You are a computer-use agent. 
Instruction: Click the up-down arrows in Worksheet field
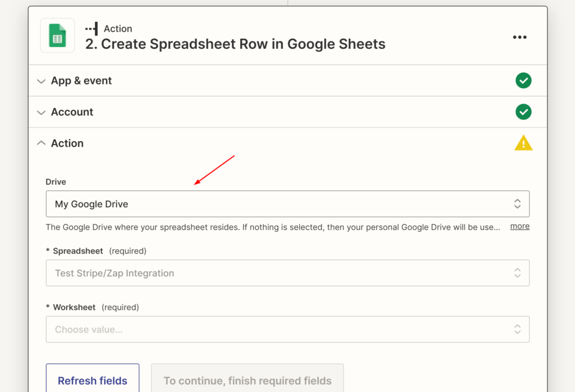[x=517, y=330]
